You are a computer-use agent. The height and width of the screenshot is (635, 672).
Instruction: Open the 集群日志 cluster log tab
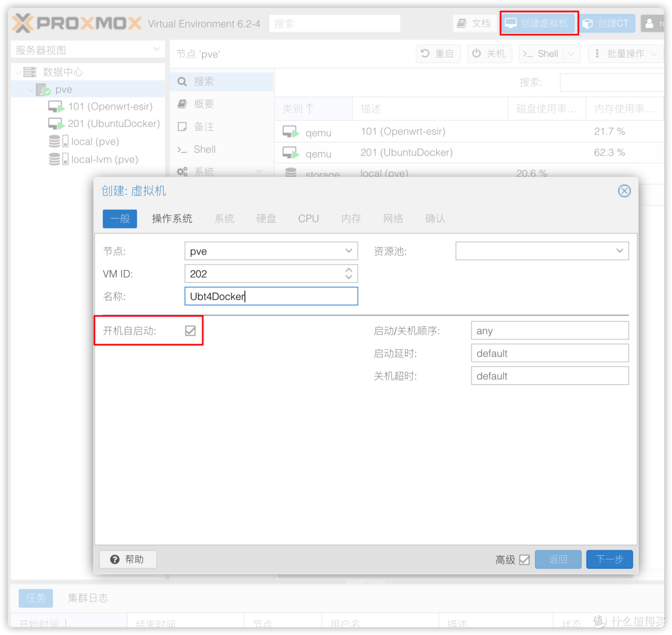88,598
